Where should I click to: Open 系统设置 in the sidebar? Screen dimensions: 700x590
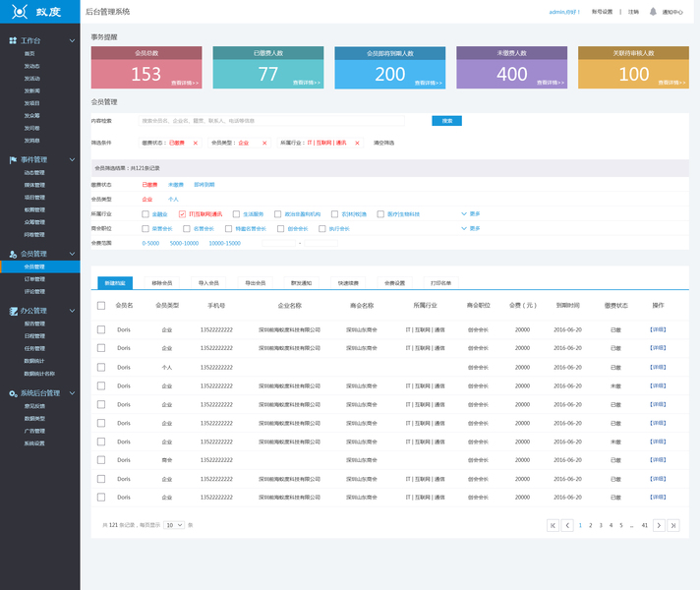click(x=34, y=443)
